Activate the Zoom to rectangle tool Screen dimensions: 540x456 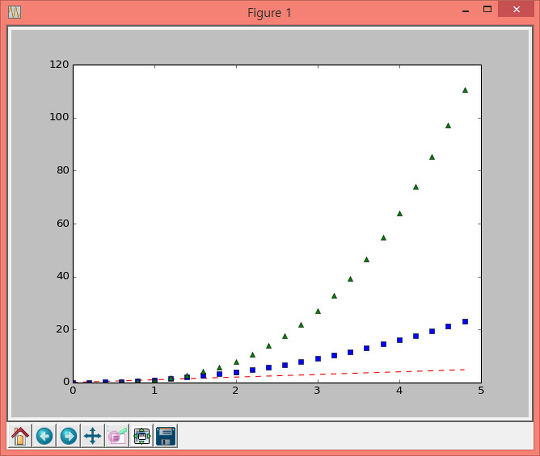click(x=117, y=436)
